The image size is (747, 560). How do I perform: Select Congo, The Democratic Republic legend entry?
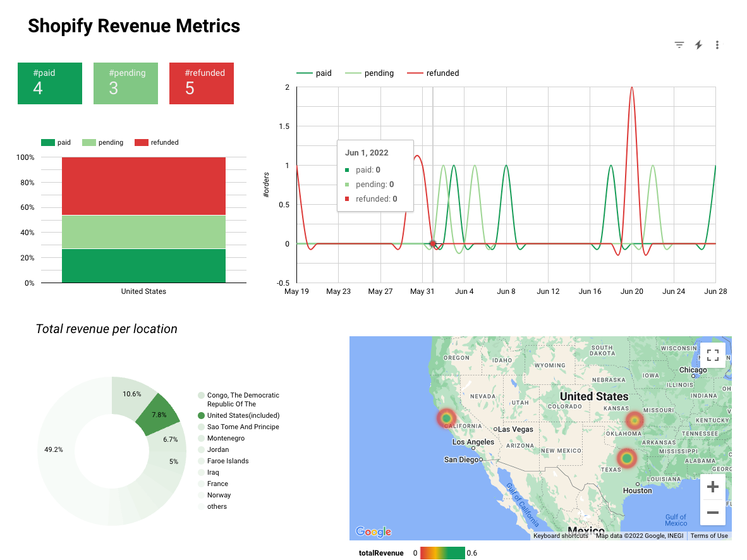(239, 399)
